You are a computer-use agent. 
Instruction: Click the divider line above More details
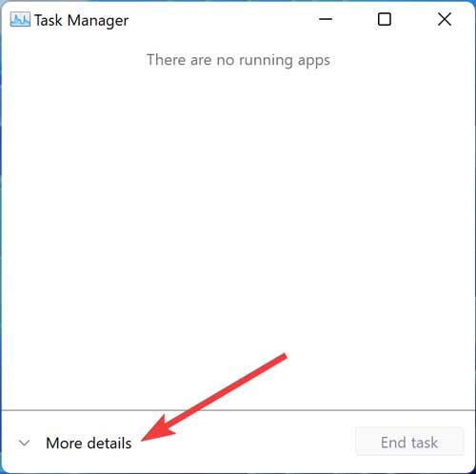[238, 410]
